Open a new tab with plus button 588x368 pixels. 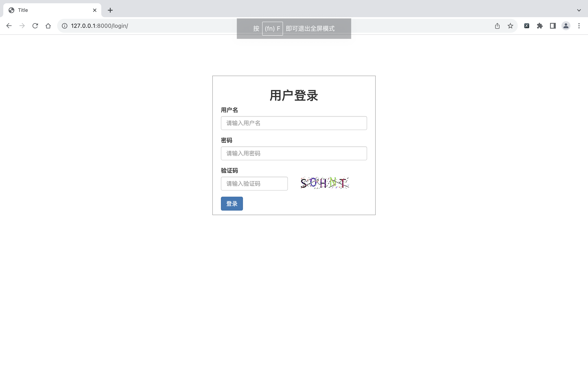110,10
